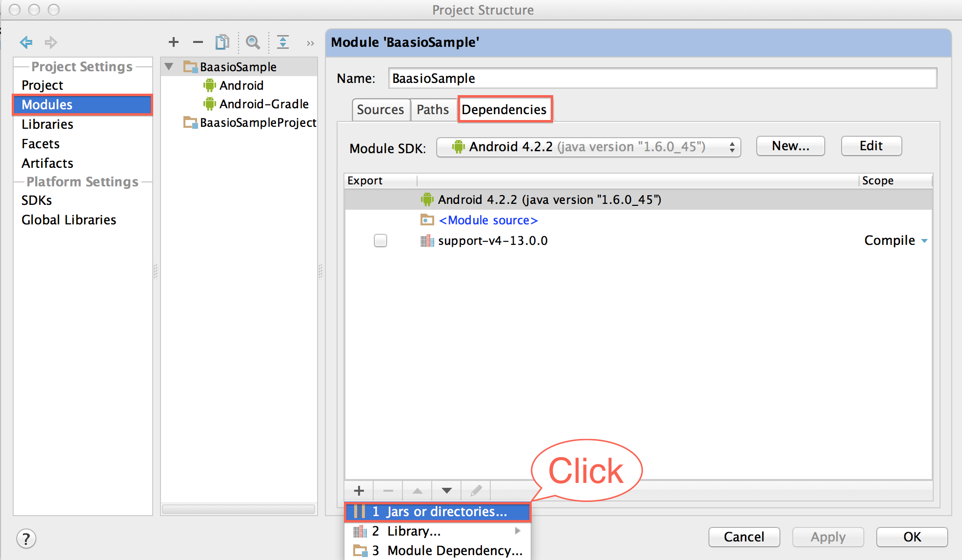Viewport: 962px width, 560px height.
Task: Click the back navigation arrow
Action: click(x=26, y=42)
